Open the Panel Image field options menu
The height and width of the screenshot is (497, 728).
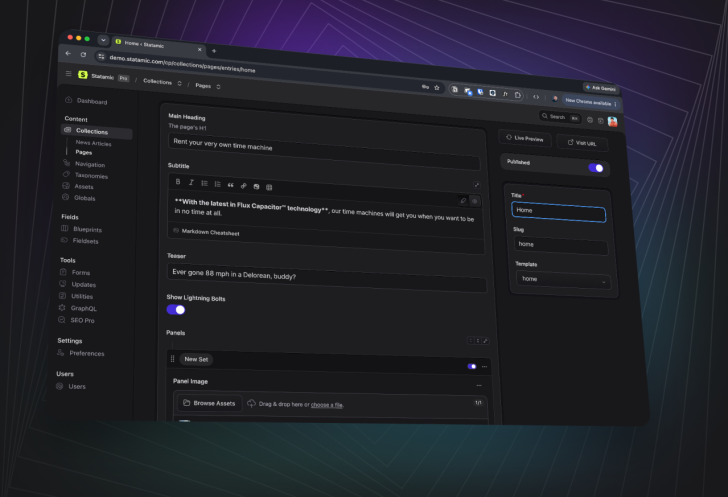click(x=479, y=385)
